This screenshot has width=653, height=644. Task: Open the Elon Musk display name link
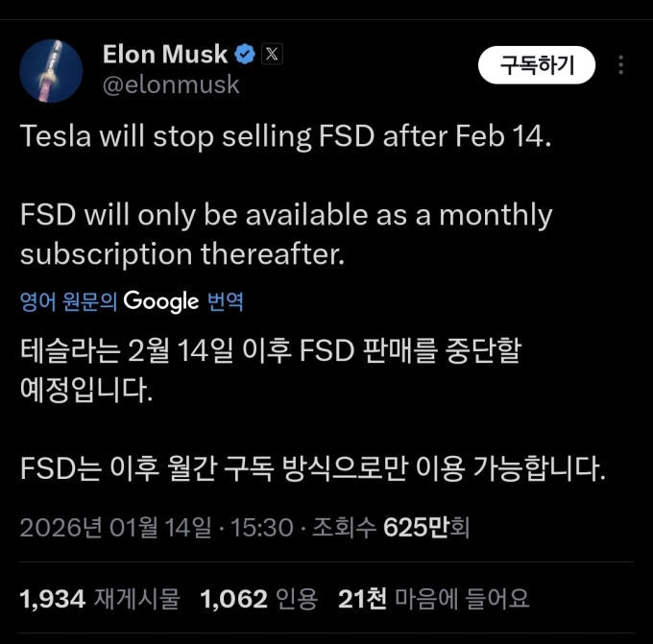(165, 54)
